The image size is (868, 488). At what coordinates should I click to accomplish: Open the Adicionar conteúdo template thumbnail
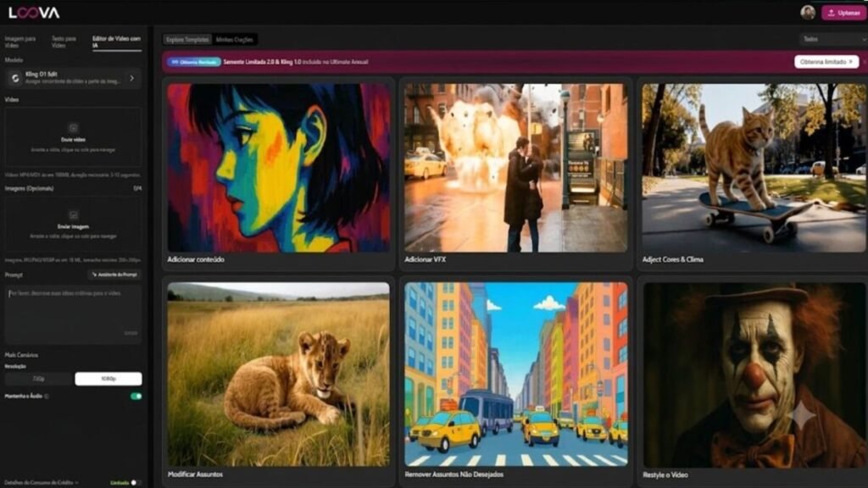coord(278,168)
